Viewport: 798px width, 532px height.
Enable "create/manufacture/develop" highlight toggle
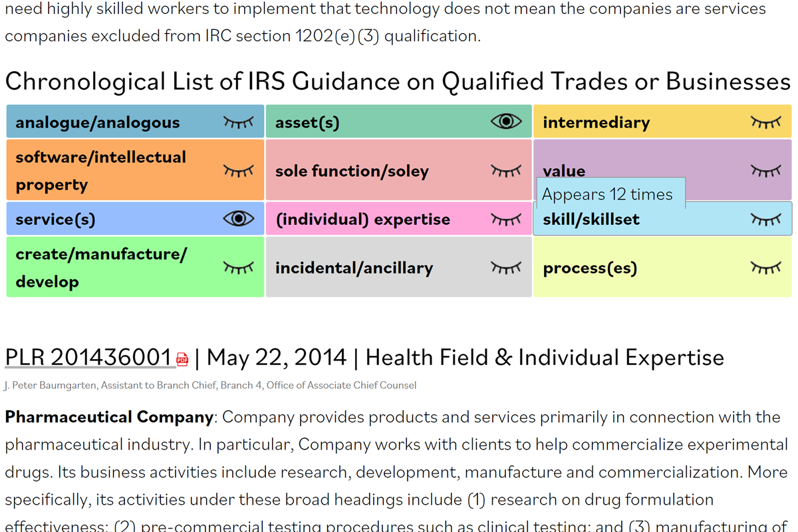(x=238, y=267)
